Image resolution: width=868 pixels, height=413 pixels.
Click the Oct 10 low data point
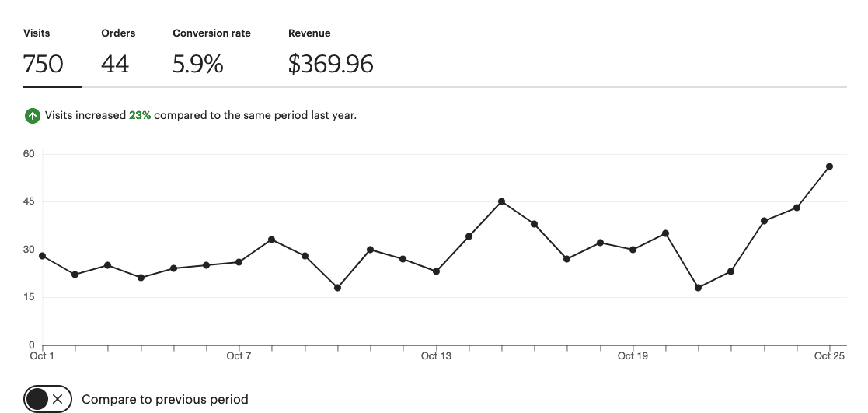pos(338,288)
